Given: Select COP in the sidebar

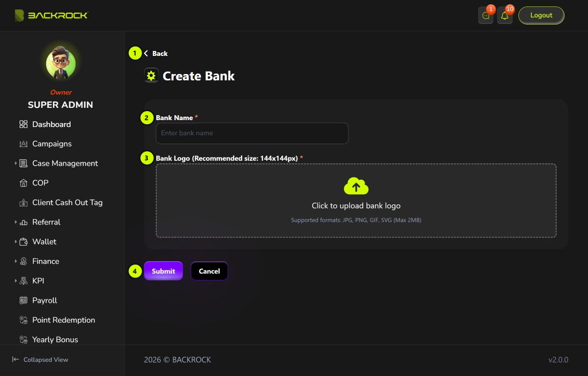Looking at the screenshot, I should click(40, 183).
